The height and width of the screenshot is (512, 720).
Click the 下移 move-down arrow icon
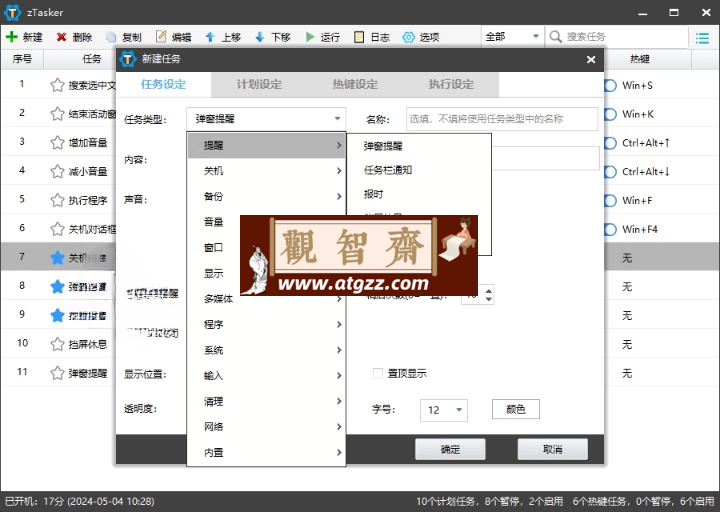tap(260, 37)
